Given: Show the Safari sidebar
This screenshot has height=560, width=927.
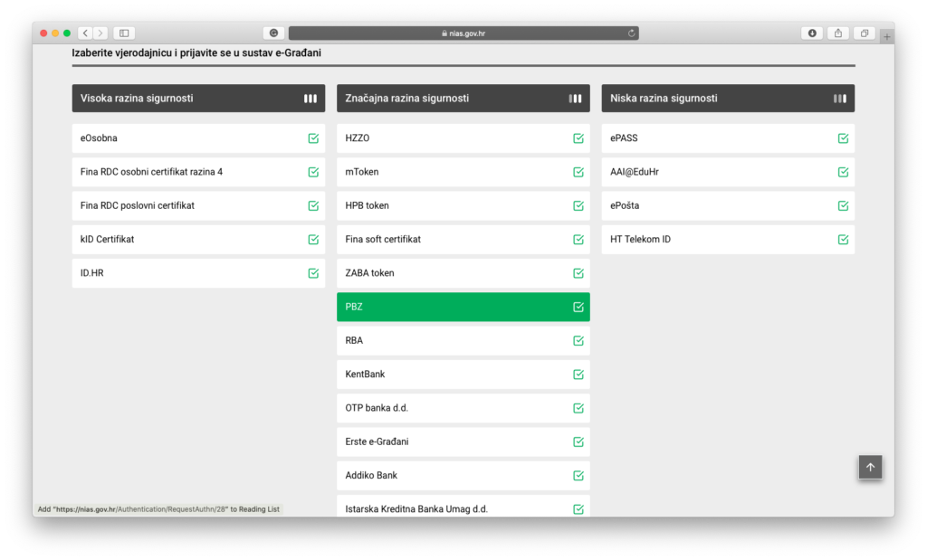Looking at the screenshot, I should tap(124, 33).
